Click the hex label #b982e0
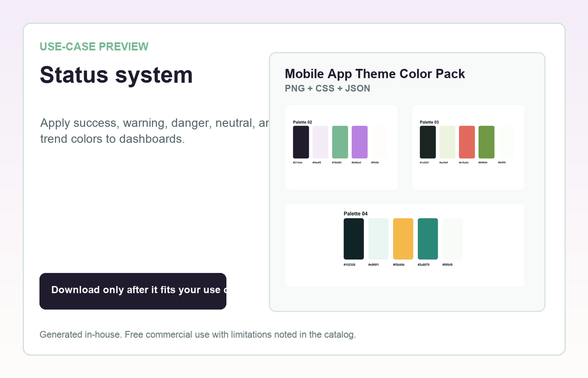 [x=356, y=163]
